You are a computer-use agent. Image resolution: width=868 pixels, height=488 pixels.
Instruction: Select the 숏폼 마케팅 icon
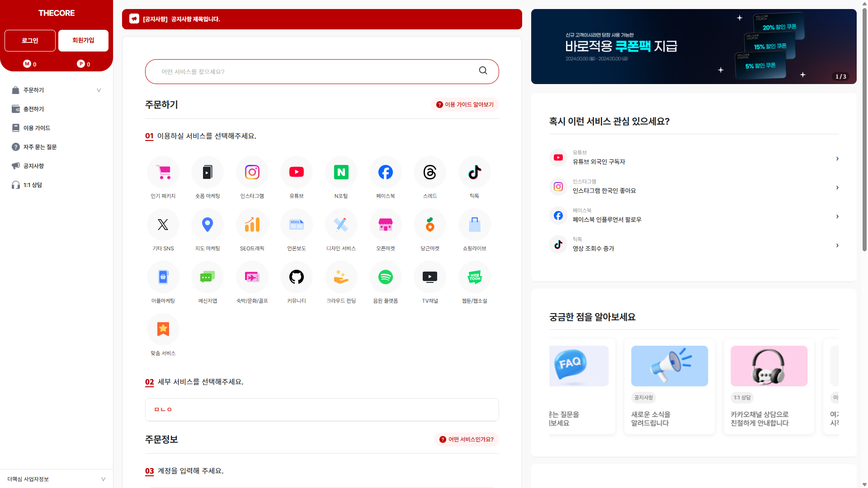(208, 172)
